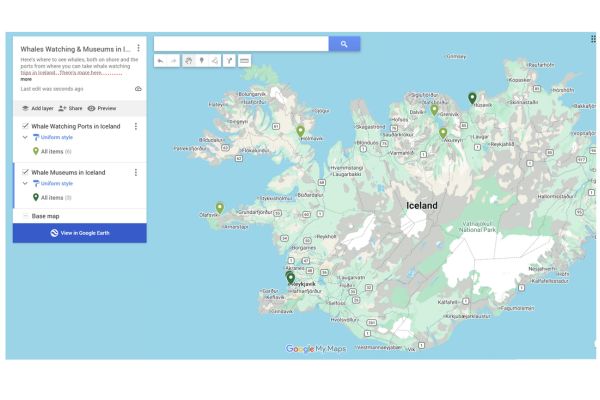
Task: Click the Vatnajökull National Park label
Action: (477, 227)
